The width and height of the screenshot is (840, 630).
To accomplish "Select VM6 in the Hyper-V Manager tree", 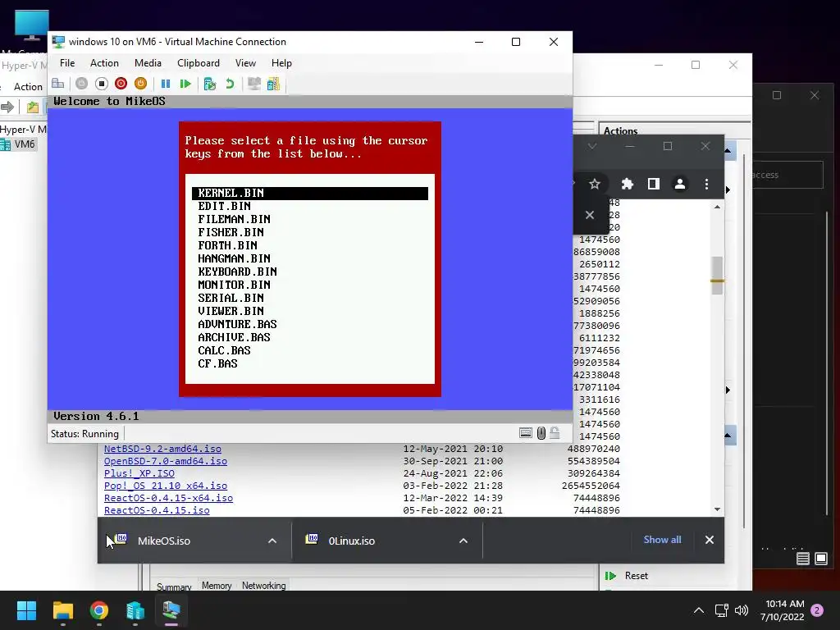I will click(x=24, y=144).
